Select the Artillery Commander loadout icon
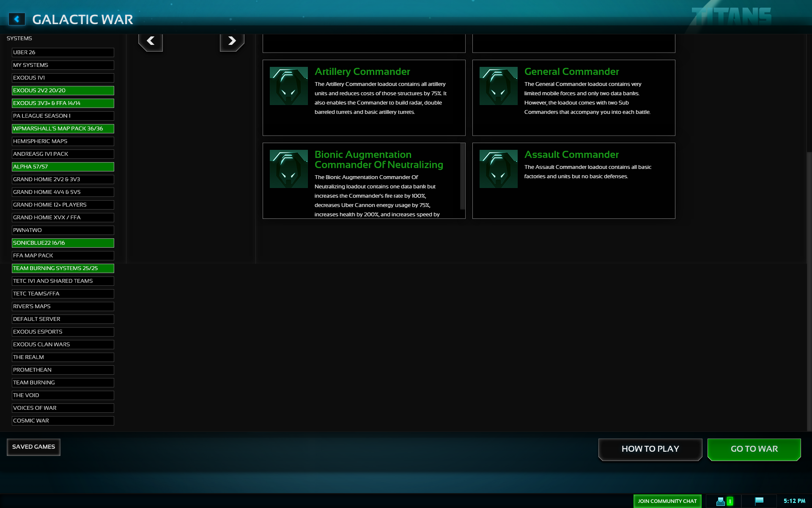The height and width of the screenshot is (508, 812). (x=289, y=86)
